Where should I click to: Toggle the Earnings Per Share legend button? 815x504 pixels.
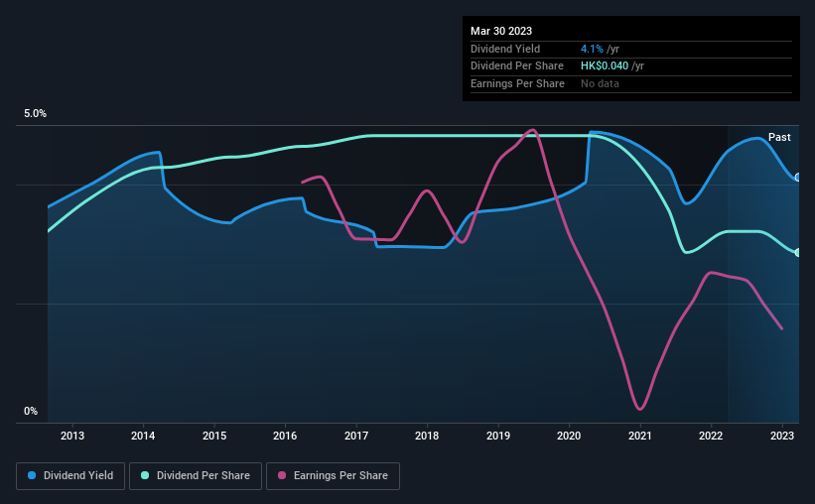333,476
